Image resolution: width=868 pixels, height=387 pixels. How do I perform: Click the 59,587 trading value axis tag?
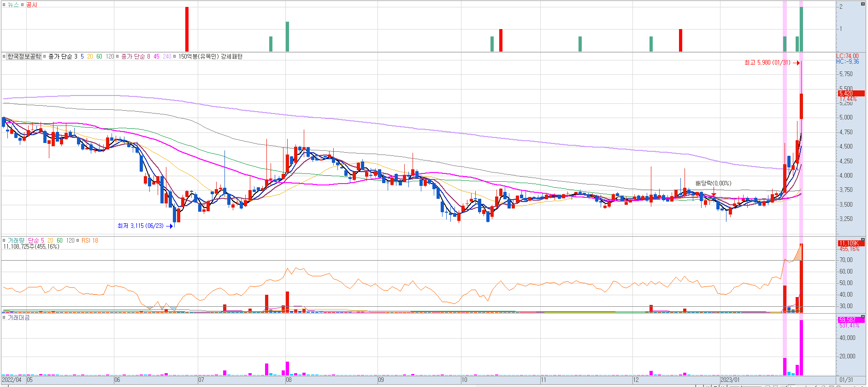coord(851,320)
